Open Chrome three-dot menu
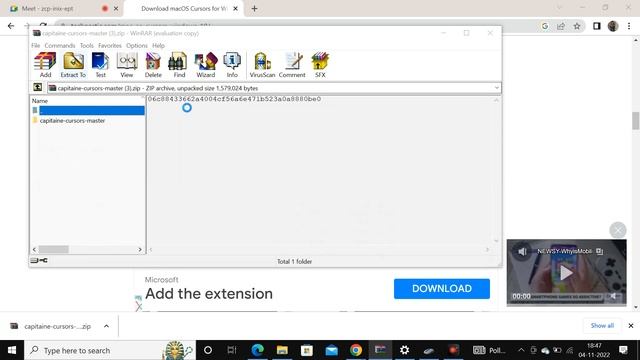 point(629,26)
